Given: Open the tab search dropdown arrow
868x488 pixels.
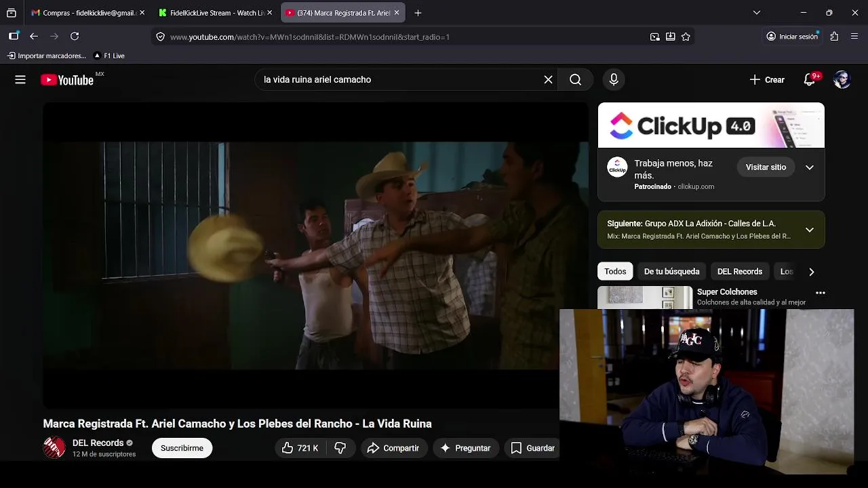Looking at the screenshot, I should coord(757,13).
